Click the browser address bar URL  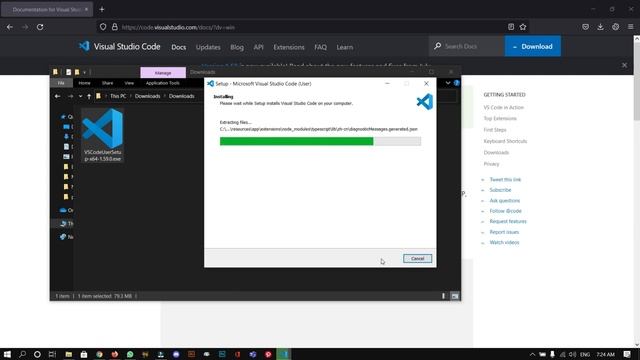point(178,27)
